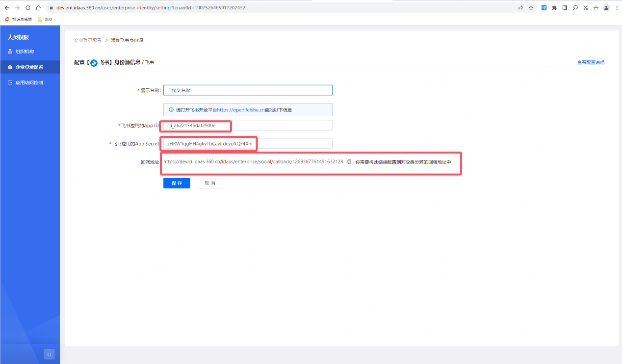Click the 查看配置说明 link

pos(591,62)
